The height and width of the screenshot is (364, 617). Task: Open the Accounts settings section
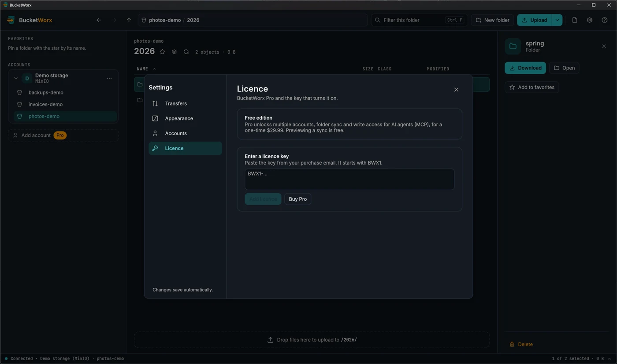point(185,133)
